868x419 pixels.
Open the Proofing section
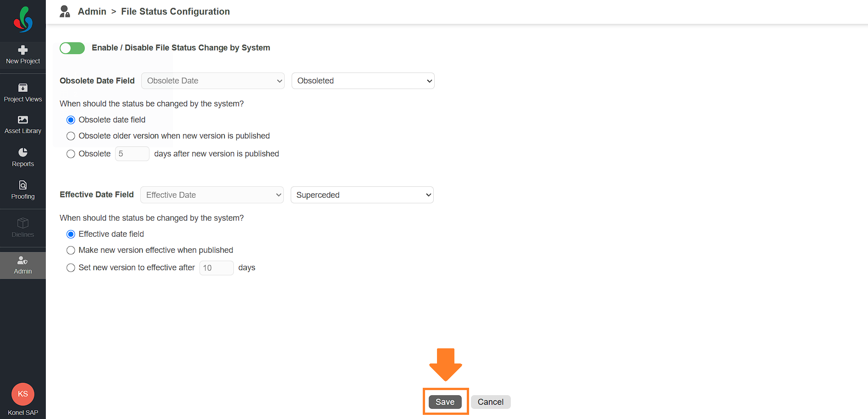point(23,190)
